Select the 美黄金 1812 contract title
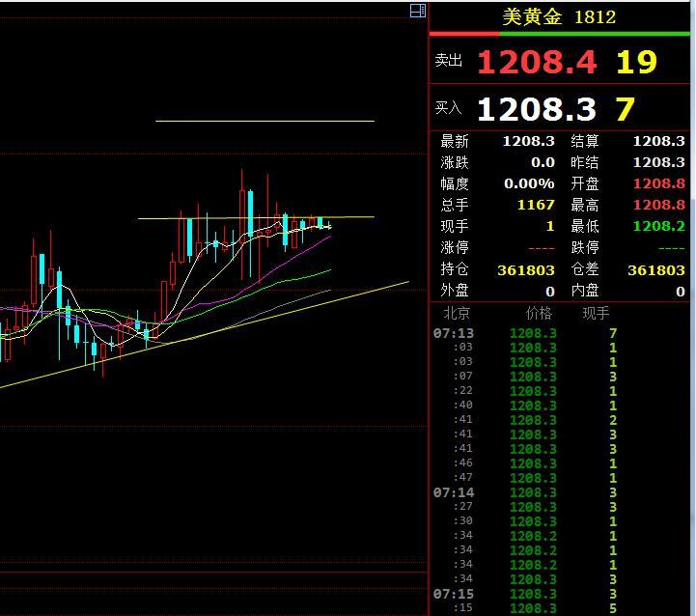696x616 pixels. 559,16
